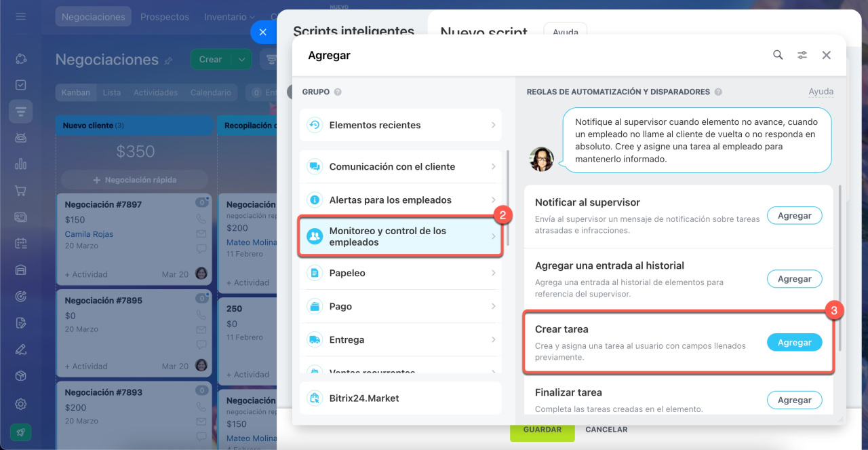Open the shopping cart icon in sidebar
This screenshot has width=868, height=450.
click(x=21, y=191)
